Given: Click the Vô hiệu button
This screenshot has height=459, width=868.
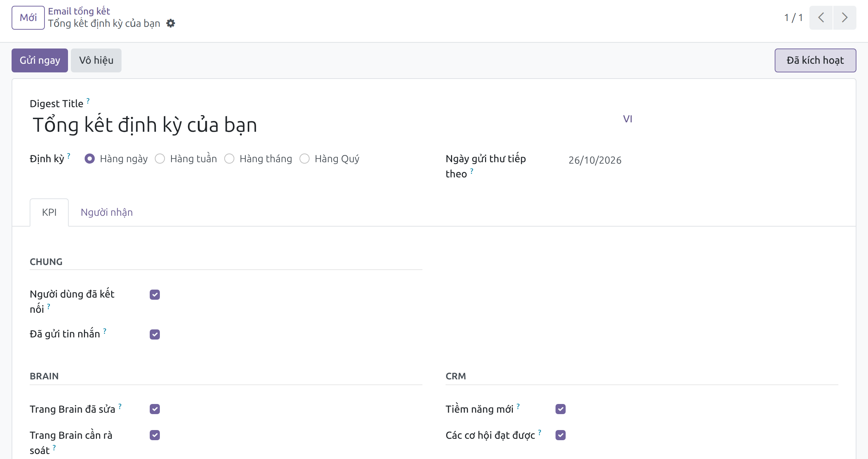Looking at the screenshot, I should coord(96,60).
